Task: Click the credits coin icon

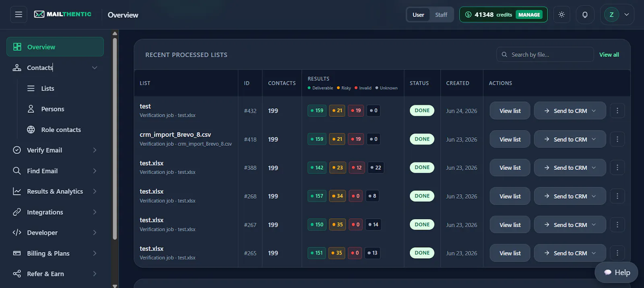Action: [x=468, y=15]
